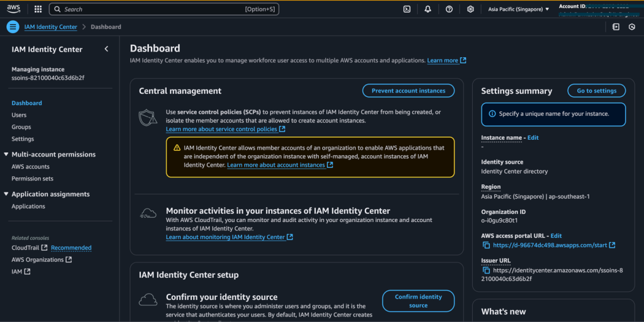Click the panel icon at top right of breadcrumb bar
Viewport: 644px width, 322px height.
[x=615, y=26]
